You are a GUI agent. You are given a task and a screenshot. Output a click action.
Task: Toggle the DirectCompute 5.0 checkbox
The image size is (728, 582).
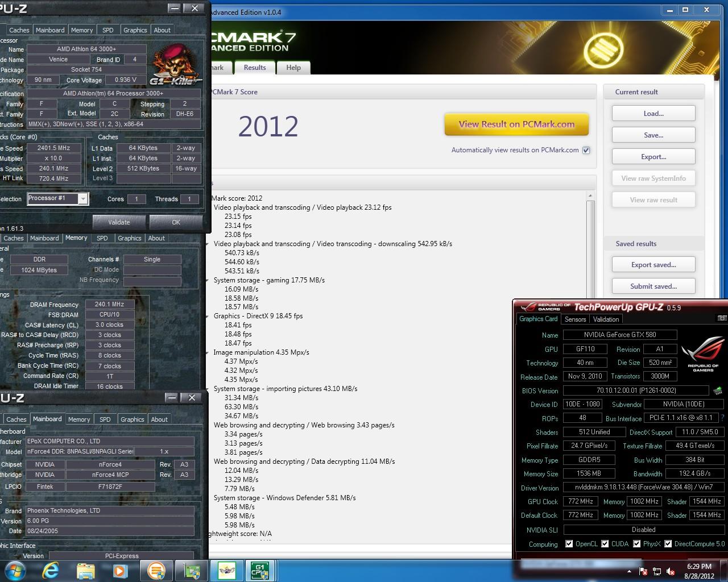coord(668,544)
